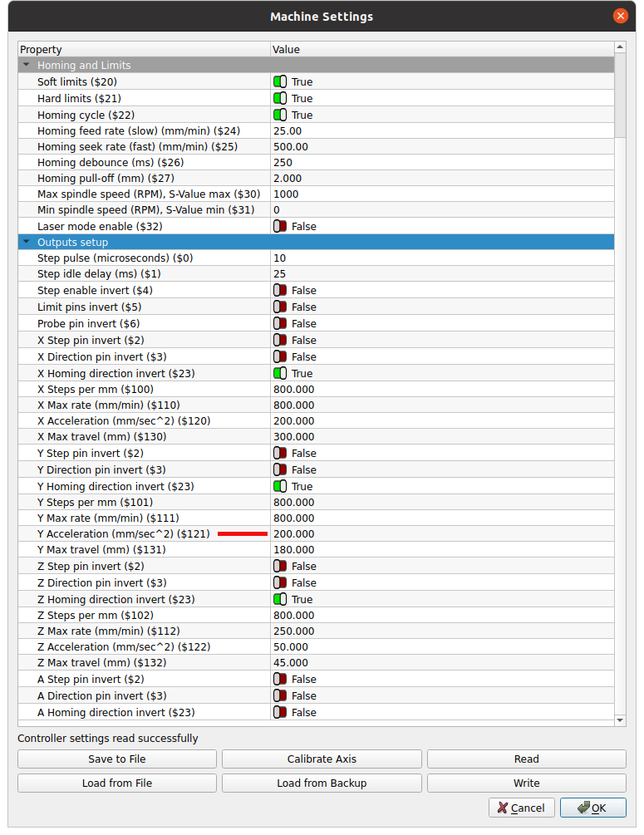The height and width of the screenshot is (835, 644).
Task: Select the Y Max travel value 180.000
Action: pyautogui.click(x=293, y=550)
